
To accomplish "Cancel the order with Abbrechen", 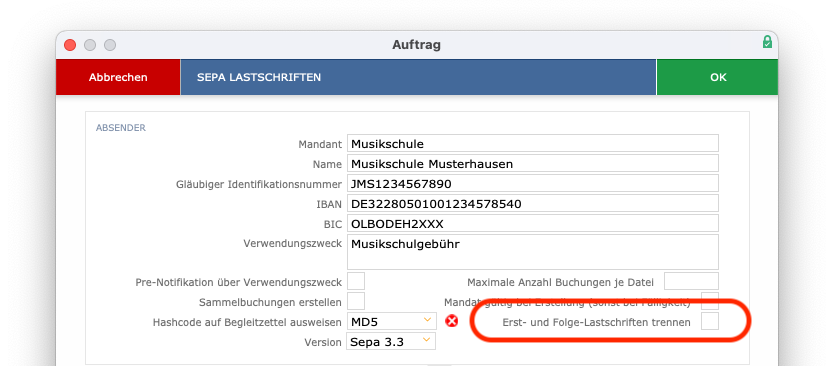I will click(118, 77).
